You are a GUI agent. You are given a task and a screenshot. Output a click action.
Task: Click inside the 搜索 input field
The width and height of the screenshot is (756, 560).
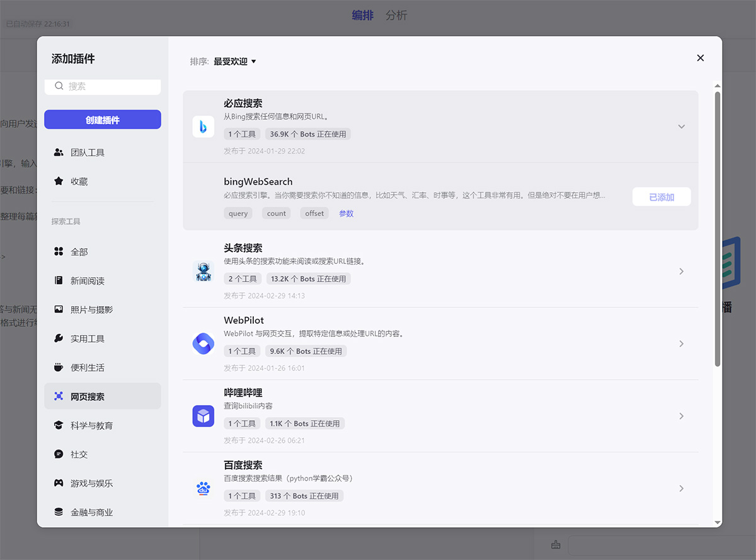102,86
